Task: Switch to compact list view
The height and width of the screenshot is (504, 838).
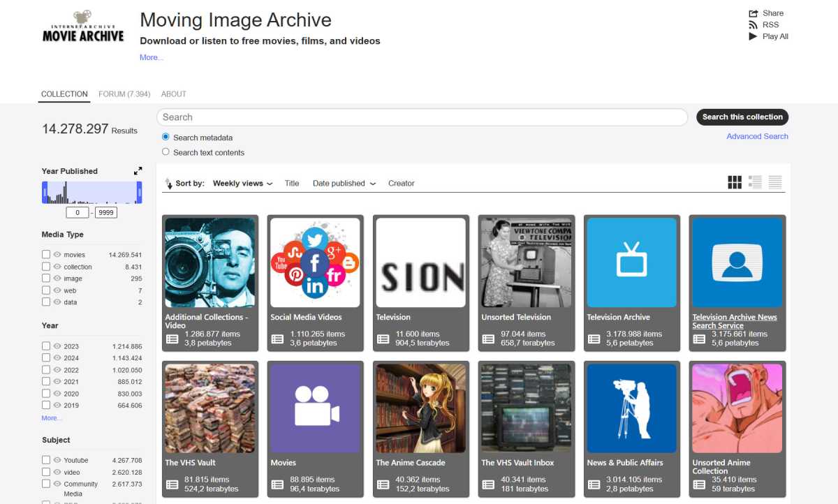Action: click(x=775, y=182)
